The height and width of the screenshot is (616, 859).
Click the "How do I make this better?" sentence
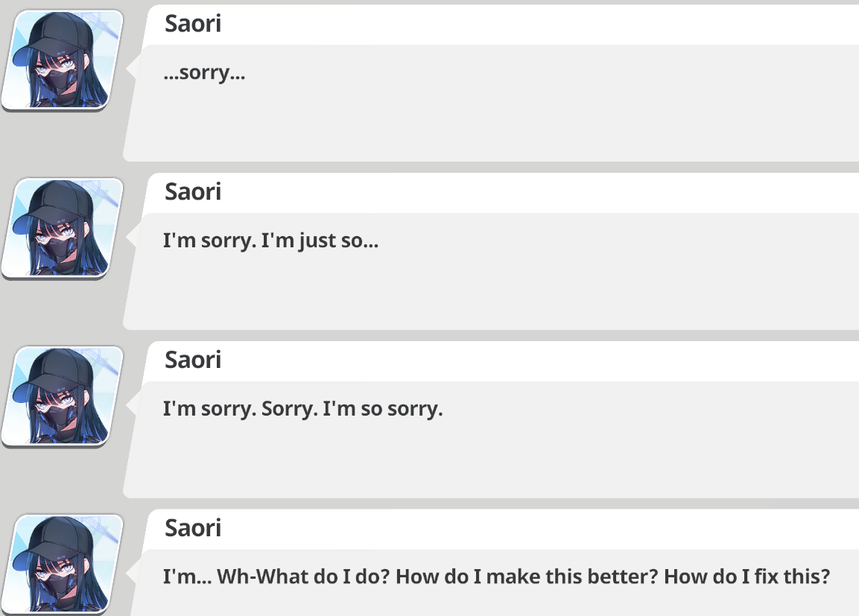click(x=527, y=577)
